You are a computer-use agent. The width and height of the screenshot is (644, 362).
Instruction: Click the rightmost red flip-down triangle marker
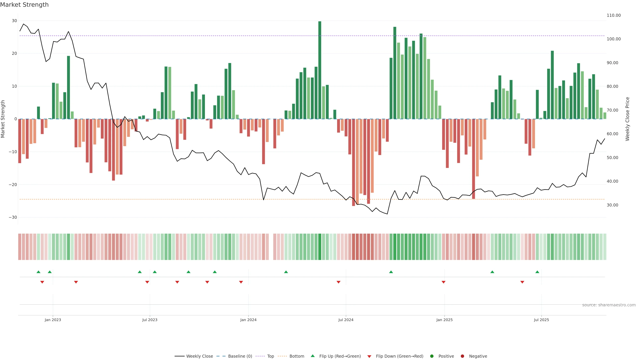coord(522,282)
